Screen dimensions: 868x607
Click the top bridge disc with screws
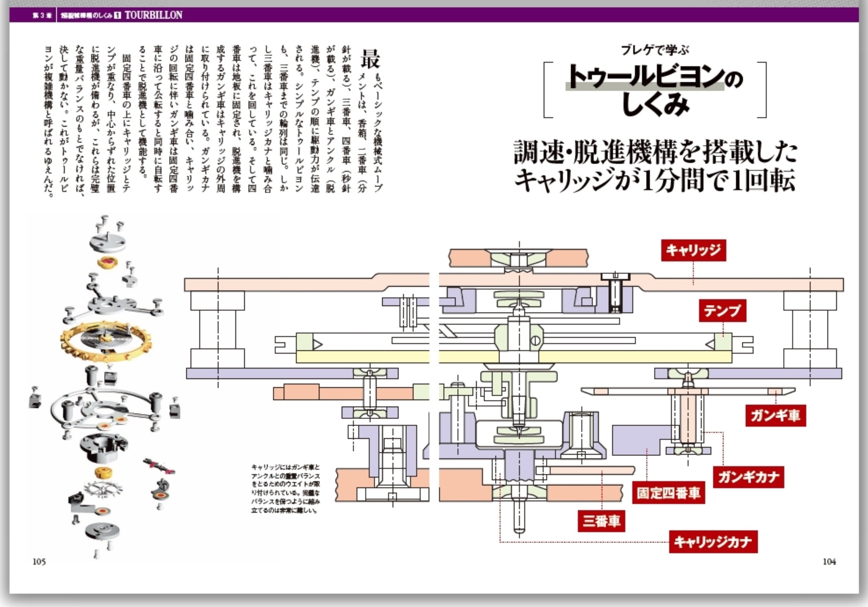click(x=107, y=241)
